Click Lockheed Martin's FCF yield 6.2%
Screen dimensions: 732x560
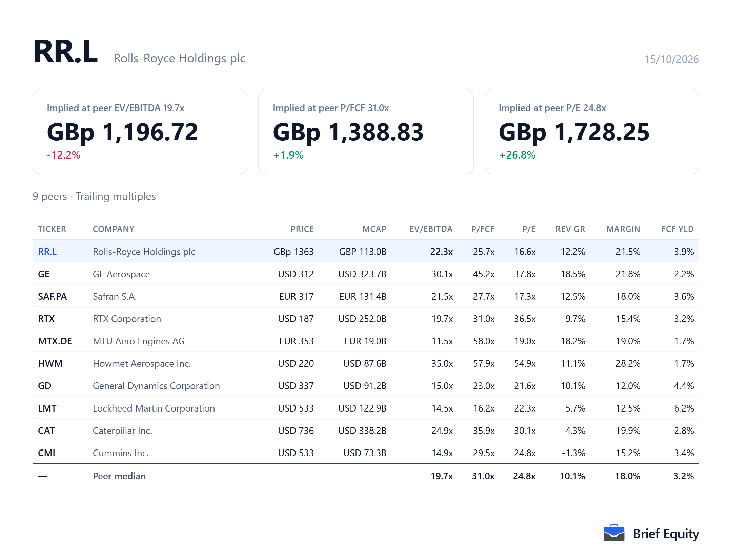click(684, 408)
